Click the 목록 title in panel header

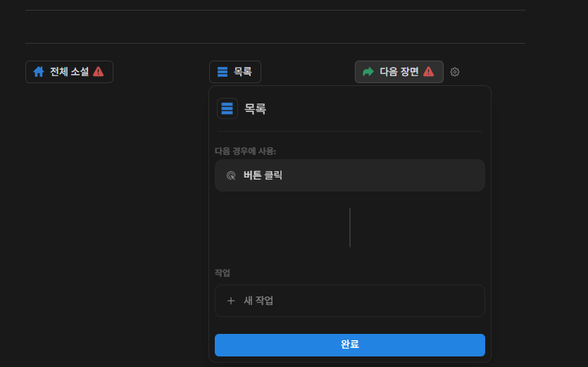[x=256, y=108]
